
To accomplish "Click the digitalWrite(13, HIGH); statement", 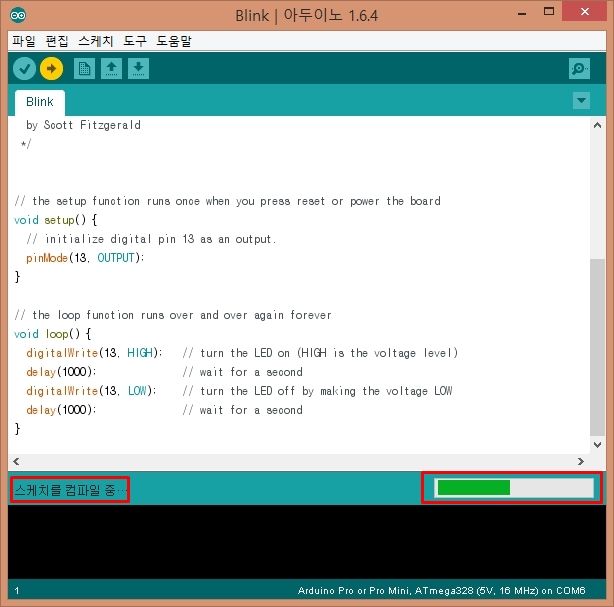I will (x=94, y=353).
